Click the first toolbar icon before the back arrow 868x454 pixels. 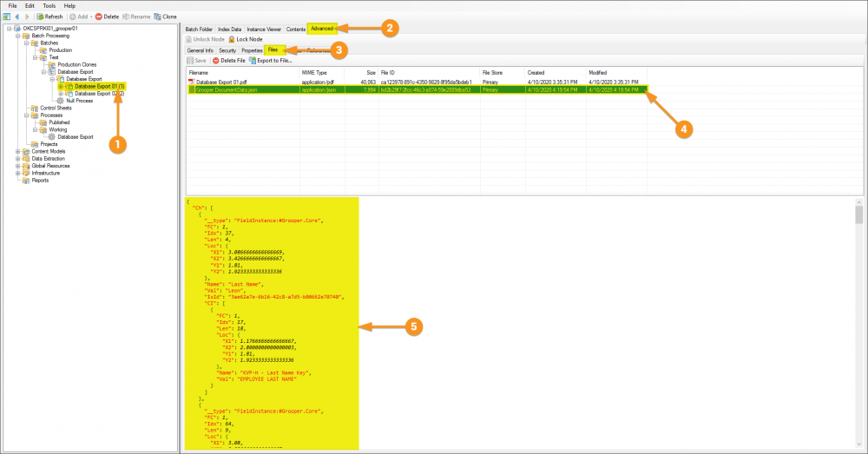7,16
